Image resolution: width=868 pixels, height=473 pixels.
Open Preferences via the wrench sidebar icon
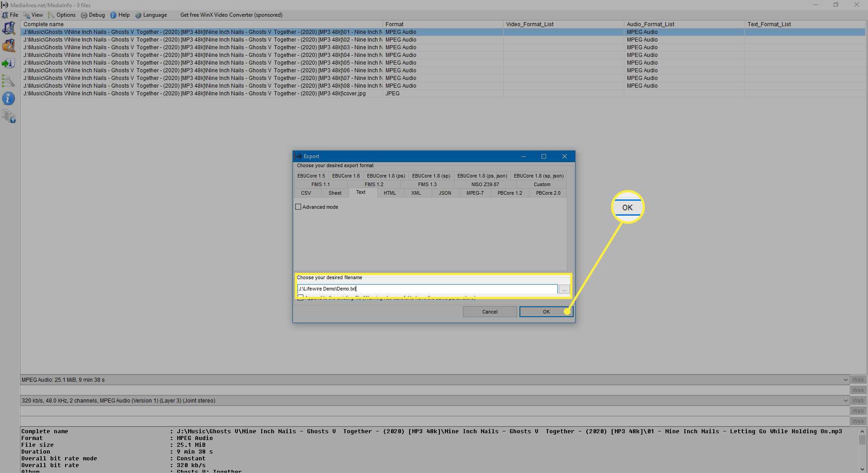click(x=9, y=81)
